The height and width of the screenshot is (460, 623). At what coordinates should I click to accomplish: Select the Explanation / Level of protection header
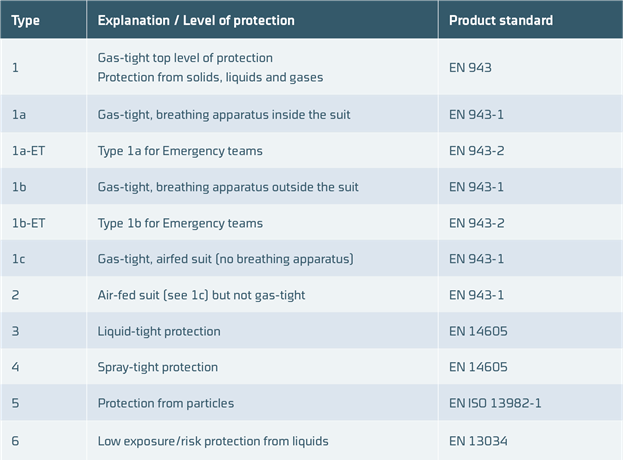[196, 20]
